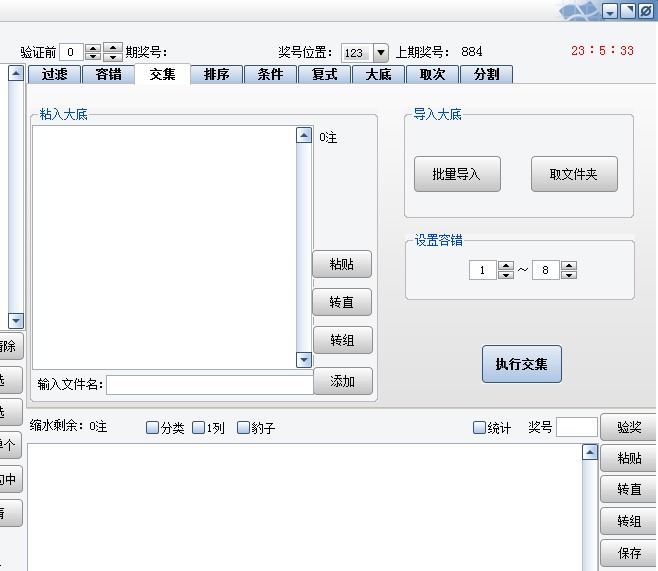
Task: Enable the 分类 checkbox
Action: 153,428
